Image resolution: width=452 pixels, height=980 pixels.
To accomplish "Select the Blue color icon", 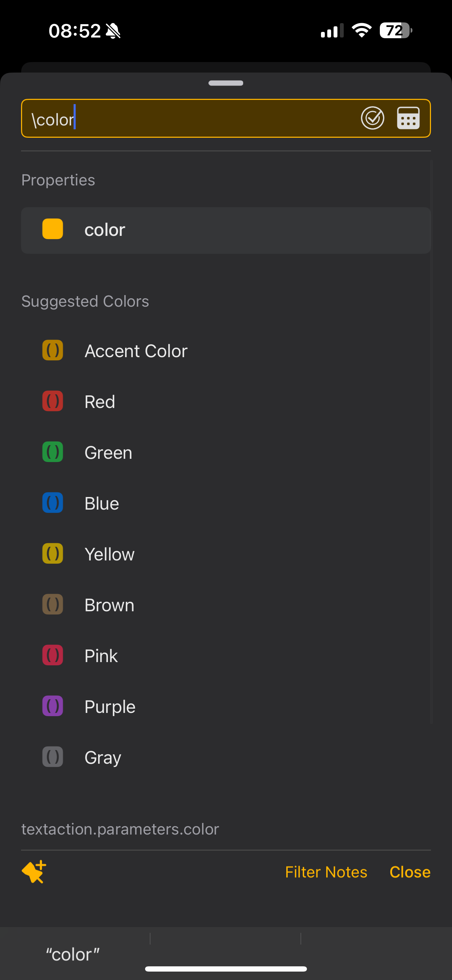I will pyautogui.click(x=53, y=503).
